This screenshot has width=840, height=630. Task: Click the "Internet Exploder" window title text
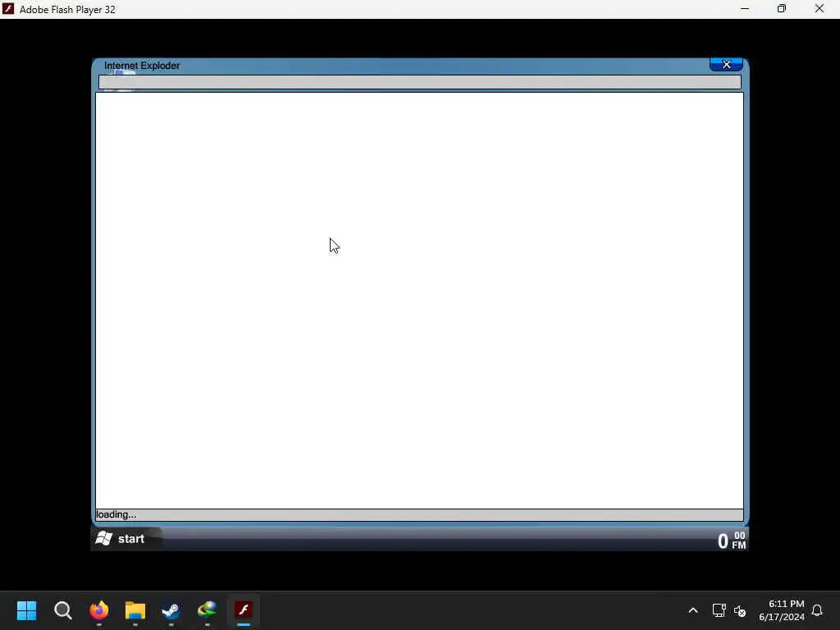tap(142, 66)
